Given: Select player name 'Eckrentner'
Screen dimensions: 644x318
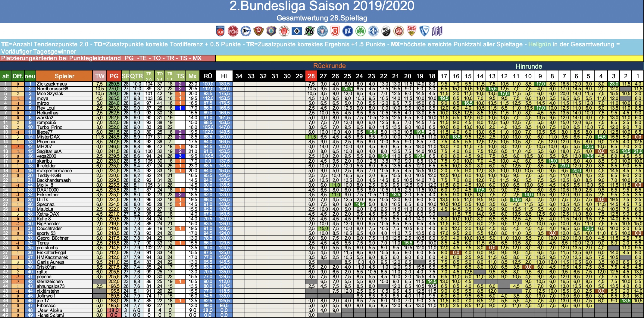Looking at the screenshot, I should point(48,195).
